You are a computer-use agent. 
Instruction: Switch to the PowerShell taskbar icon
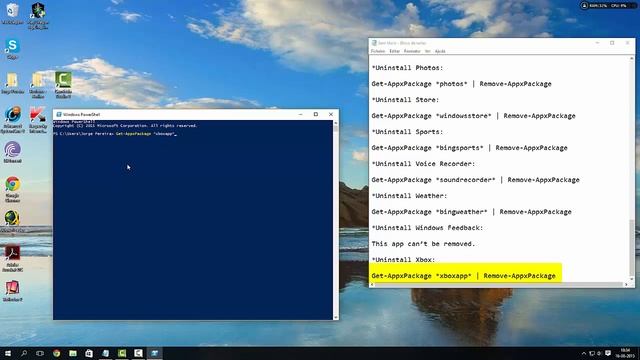coord(154,353)
